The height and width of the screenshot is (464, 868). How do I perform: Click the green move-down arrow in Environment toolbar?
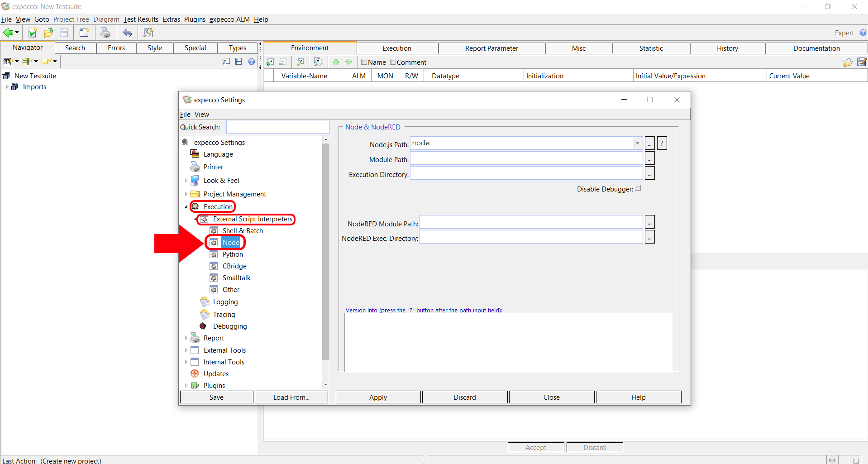[x=348, y=62]
